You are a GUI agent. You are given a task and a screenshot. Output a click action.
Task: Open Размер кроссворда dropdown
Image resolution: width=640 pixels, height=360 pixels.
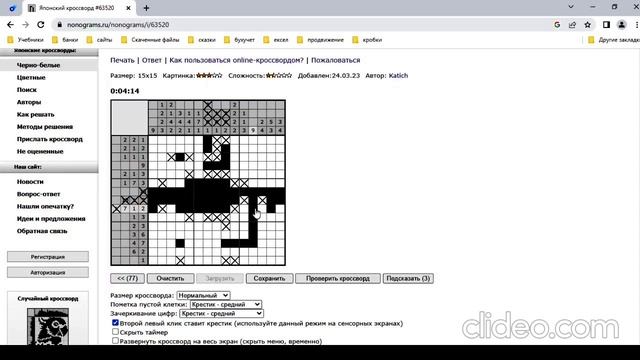pyautogui.click(x=203, y=295)
